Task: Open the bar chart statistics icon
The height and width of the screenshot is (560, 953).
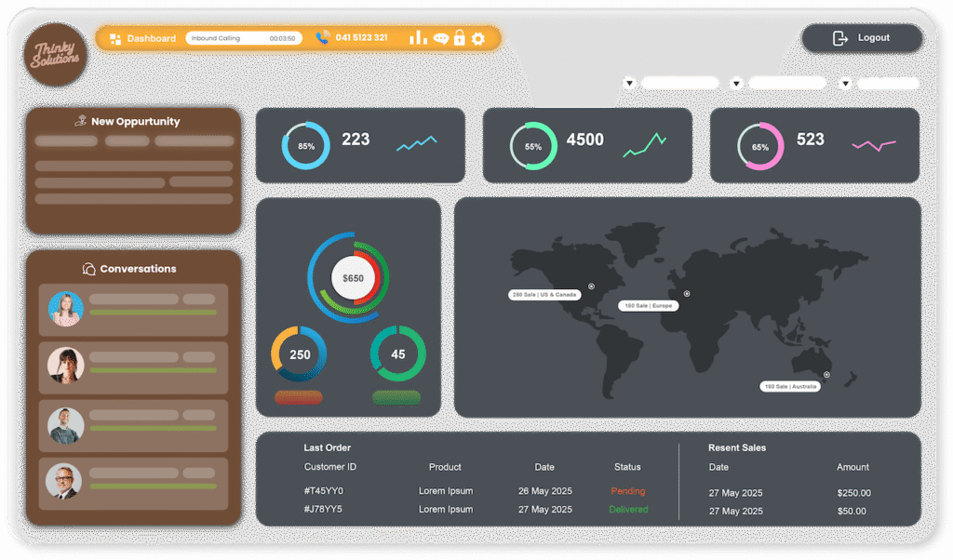Action: click(x=418, y=38)
